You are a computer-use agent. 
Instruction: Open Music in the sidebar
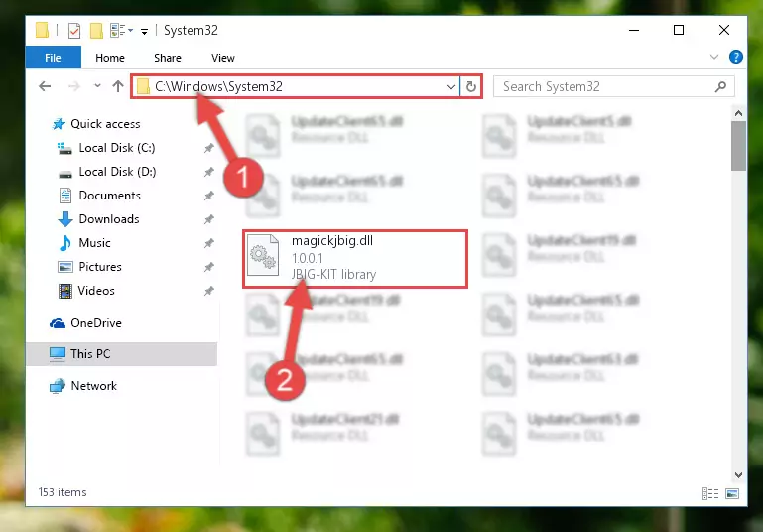point(94,243)
